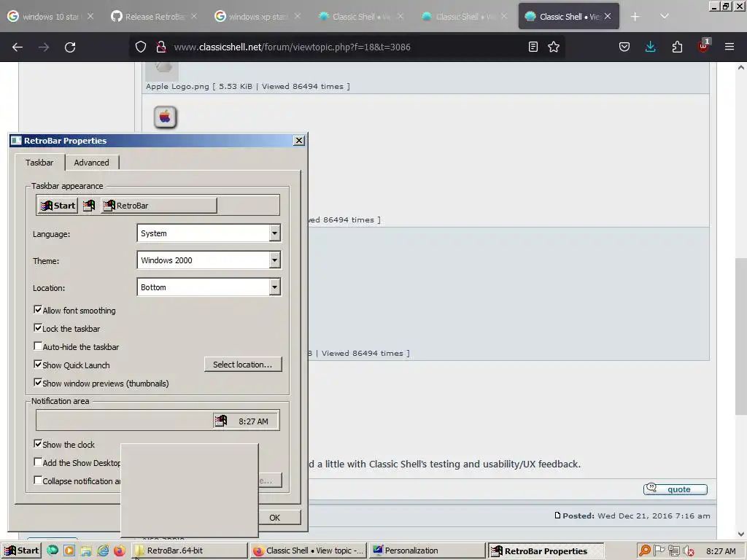Image resolution: width=747 pixels, height=560 pixels.
Task: Bookmark this page with the star
Action: coord(554,47)
